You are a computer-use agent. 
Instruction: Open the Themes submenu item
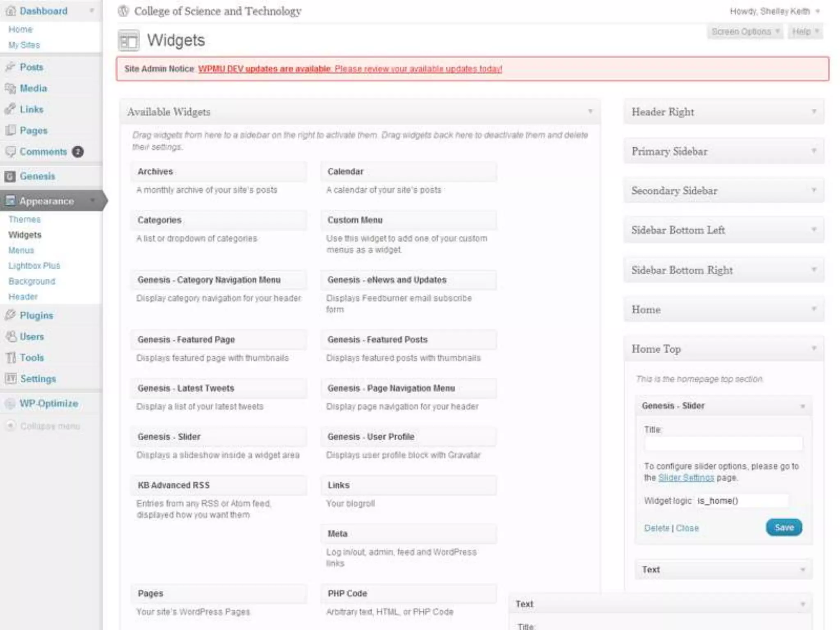pos(25,219)
